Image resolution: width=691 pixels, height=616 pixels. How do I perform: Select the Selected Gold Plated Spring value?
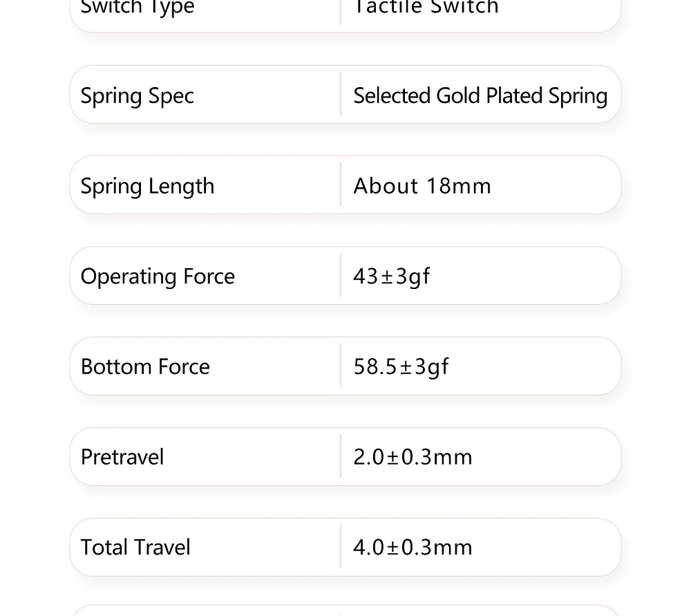coord(480,96)
